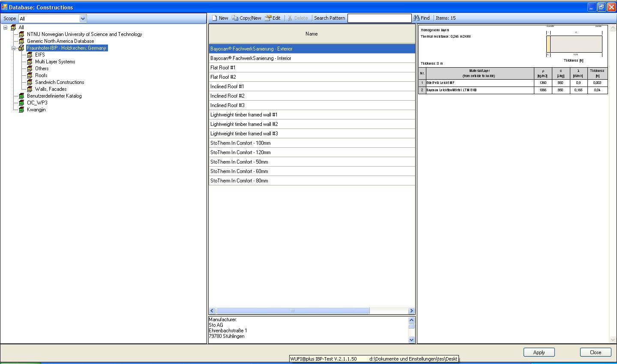
Task: Select Flat Roof #1 in the list
Action: click(223, 68)
